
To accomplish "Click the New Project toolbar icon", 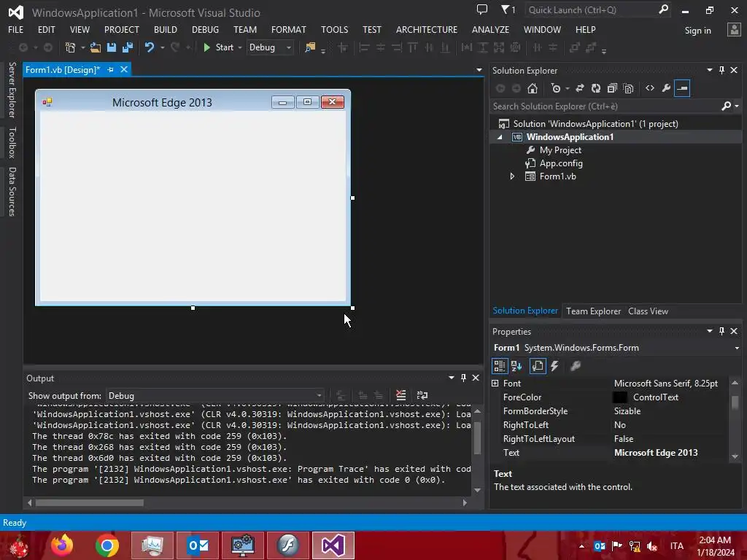I will [x=71, y=47].
